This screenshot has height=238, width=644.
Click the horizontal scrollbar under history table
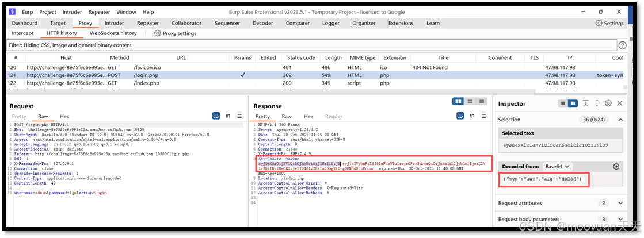tap(271, 91)
